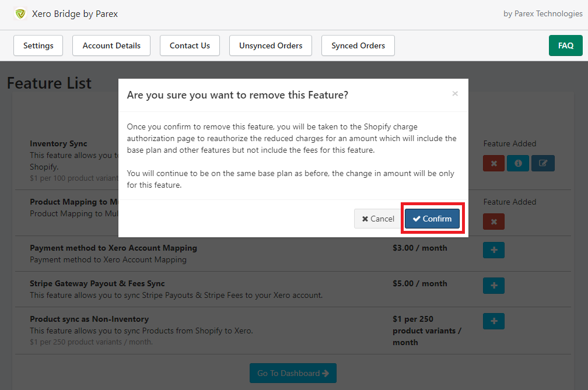Close the remove feature dialog with X
This screenshot has height=390, width=588.
(455, 94)
